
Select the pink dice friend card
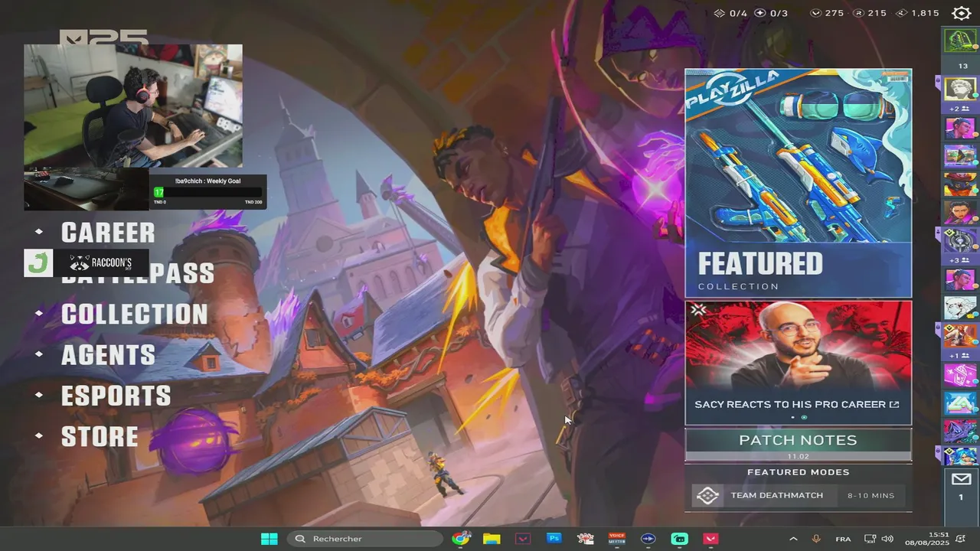(960, 375)
